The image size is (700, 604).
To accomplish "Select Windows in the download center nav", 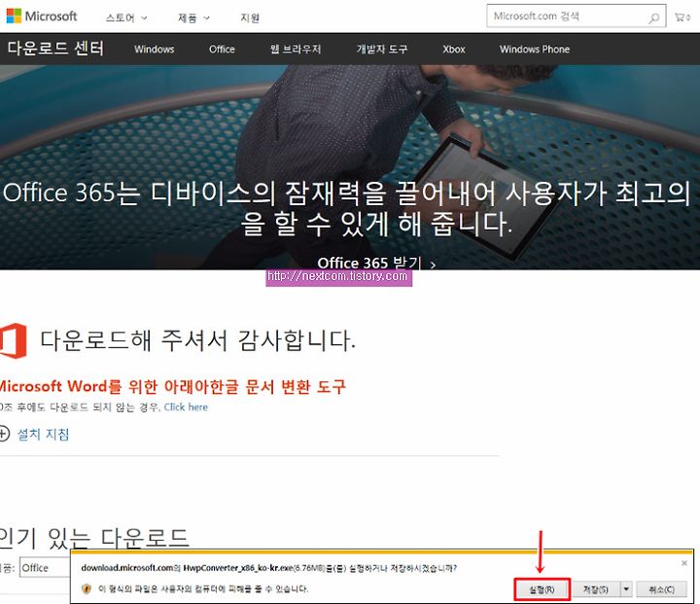I will coord(154,50).
